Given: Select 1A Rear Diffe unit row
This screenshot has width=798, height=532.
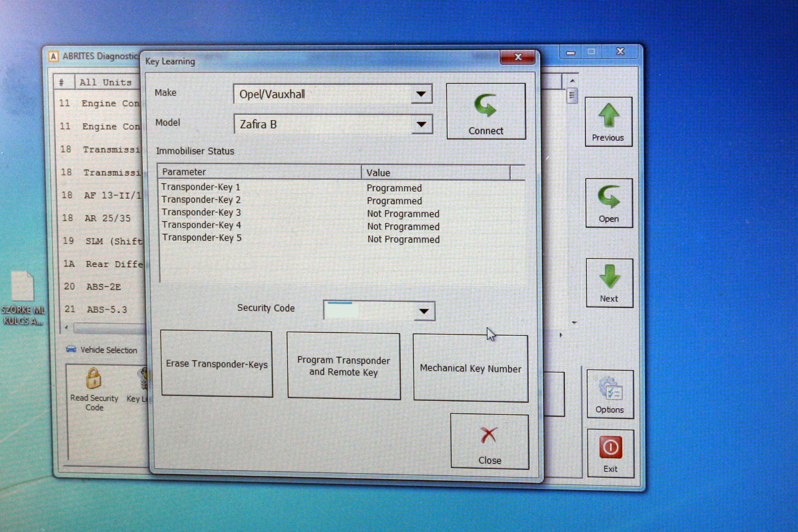Looking at the screenshot, I should click(103, 264).
